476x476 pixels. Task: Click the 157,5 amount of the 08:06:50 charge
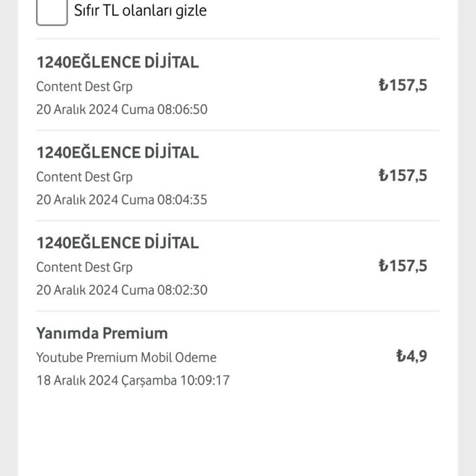pos(408,86)
